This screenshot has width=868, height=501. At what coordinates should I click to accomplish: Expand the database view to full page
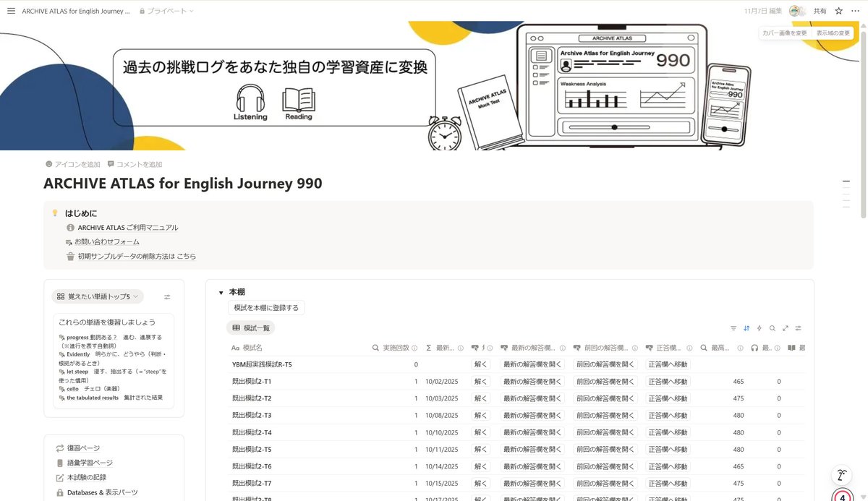pyautogui.click(x=785, y=328)
